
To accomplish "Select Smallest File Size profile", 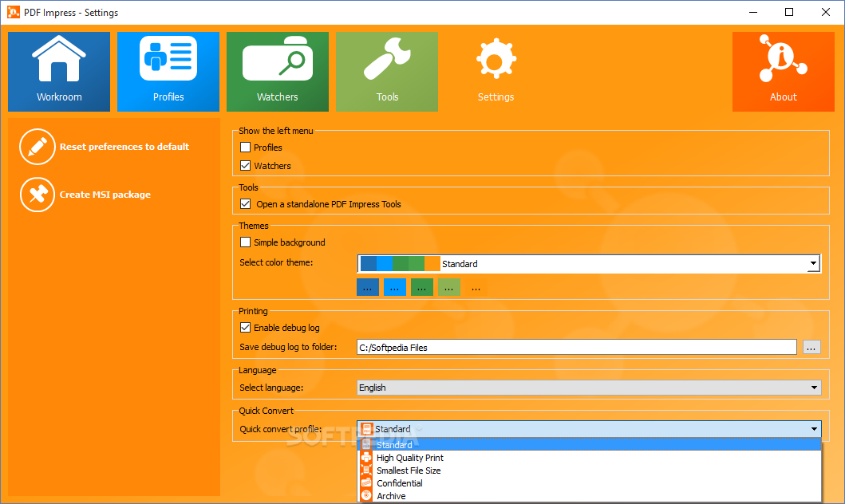I will (x=590, y=470).
